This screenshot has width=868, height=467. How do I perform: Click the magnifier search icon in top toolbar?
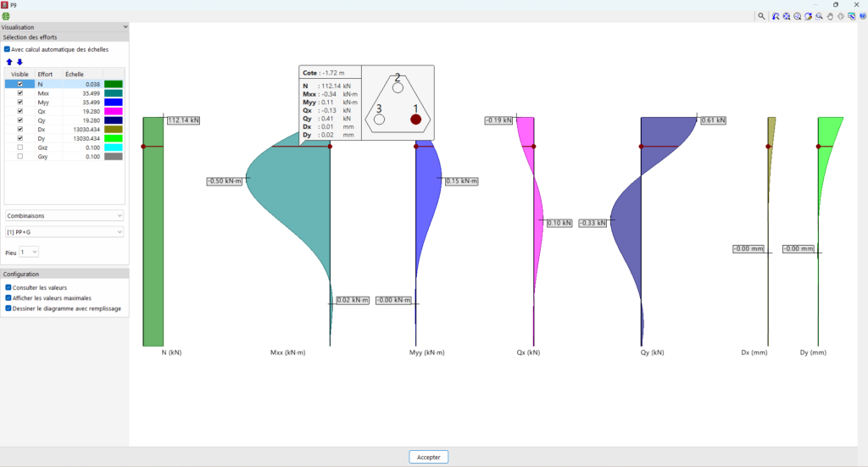pyautogui.click(x=762, y=17)
